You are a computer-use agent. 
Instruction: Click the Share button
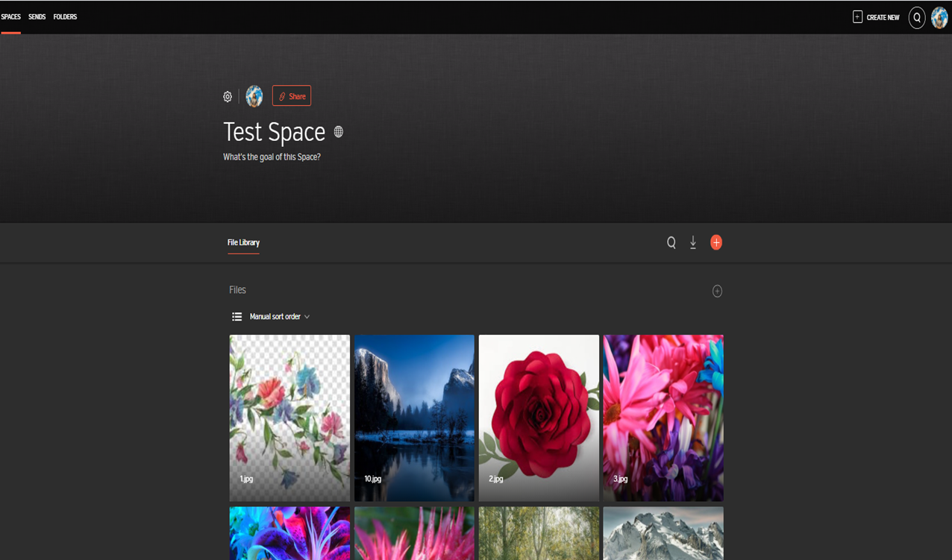tap(292, 96)
